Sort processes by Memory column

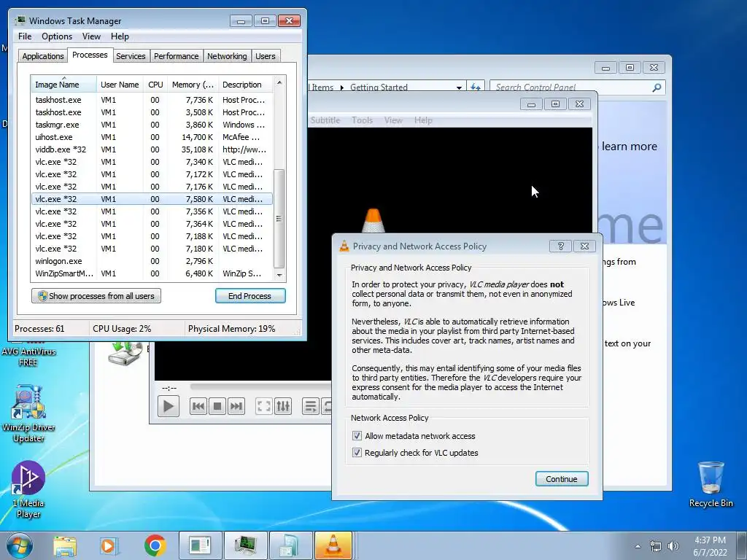click(193, 85)
